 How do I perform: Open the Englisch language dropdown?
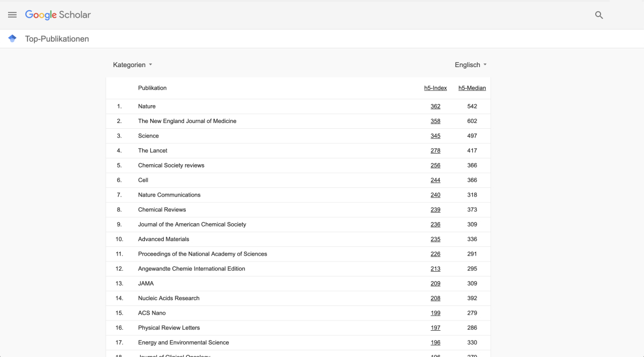point(471,65)
